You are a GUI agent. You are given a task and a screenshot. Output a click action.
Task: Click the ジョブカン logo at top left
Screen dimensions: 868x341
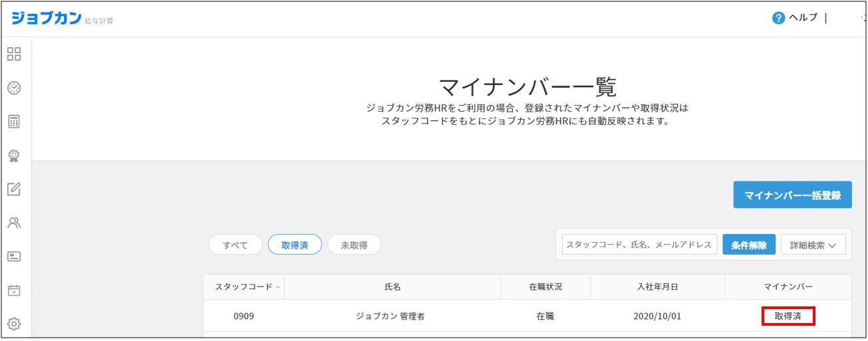(x=45, y=18)
